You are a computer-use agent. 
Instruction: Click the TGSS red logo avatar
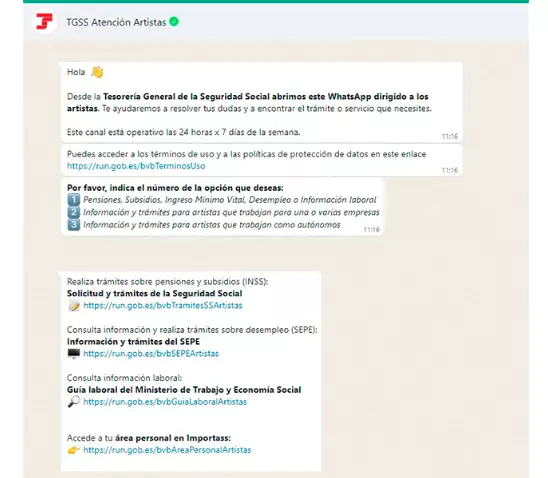coord(44,21)
